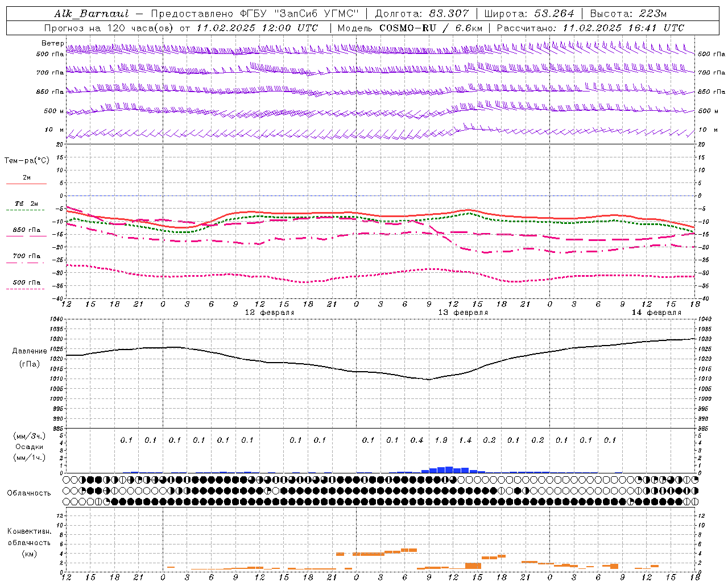Click the 12 февраля date label
Viewport: 728px width, 582px height.
click(x=270, y=313)
